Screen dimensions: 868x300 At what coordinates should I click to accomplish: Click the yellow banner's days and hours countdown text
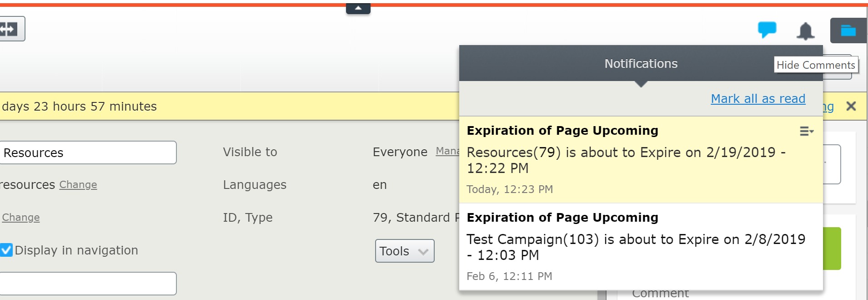(x=80, y=107)
